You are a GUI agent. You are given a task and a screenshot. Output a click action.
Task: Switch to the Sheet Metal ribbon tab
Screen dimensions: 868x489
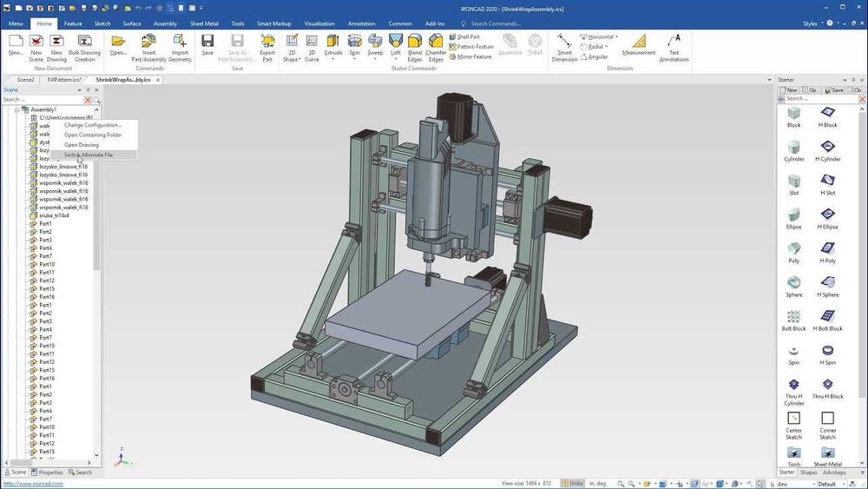pos(204,23)
